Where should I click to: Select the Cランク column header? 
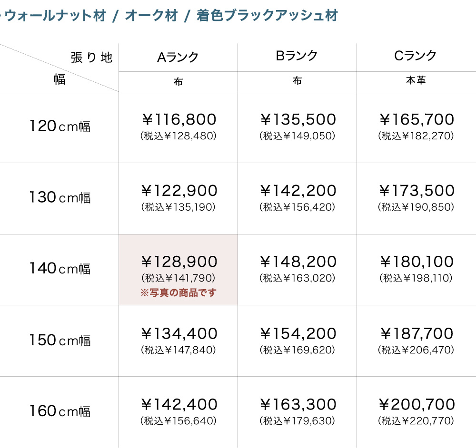coord(416,56)
